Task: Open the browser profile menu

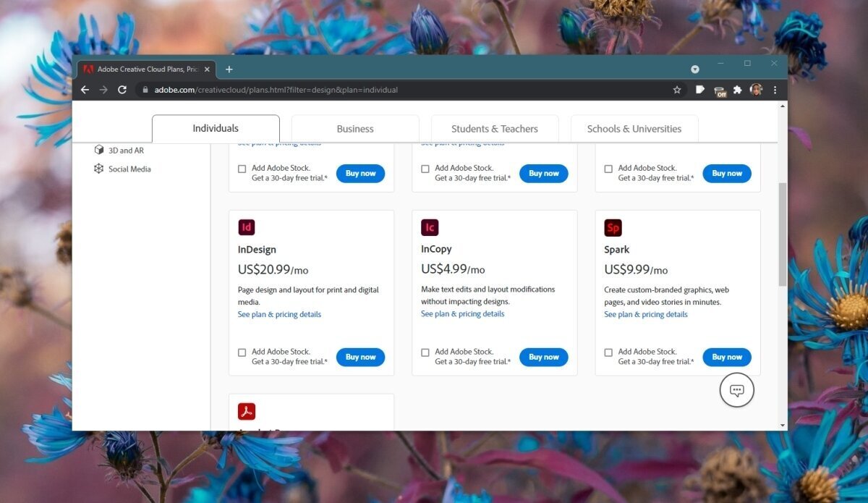Action: pos(757,89)
